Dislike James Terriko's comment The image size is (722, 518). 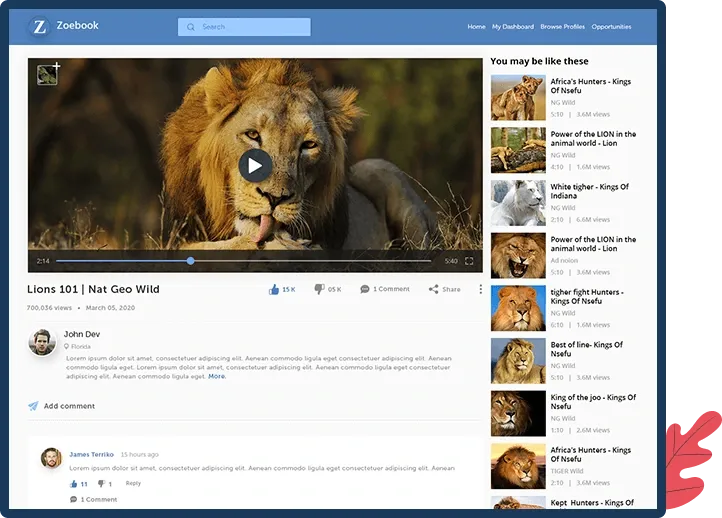tap(101, 483)
